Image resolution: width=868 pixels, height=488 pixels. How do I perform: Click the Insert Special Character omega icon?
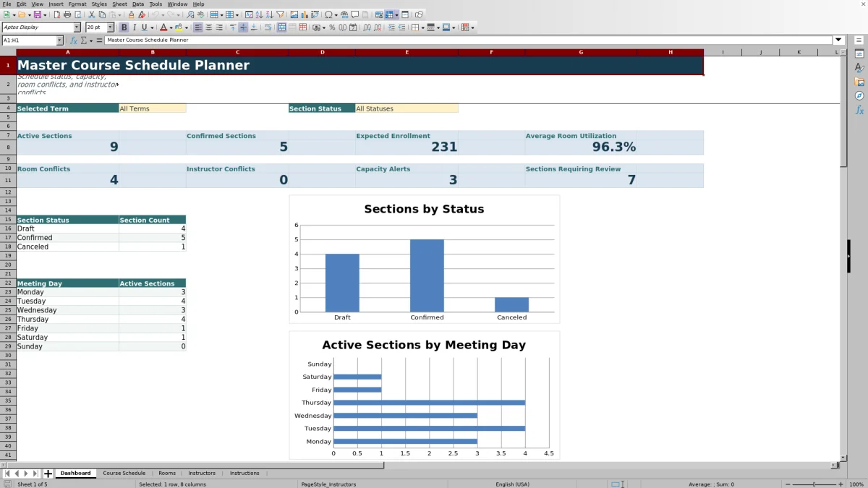329,14
